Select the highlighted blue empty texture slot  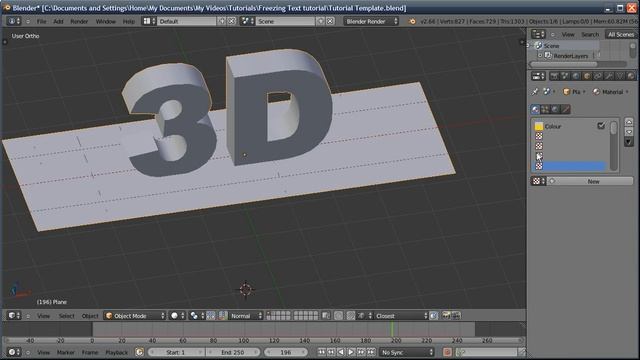[570, 166]
